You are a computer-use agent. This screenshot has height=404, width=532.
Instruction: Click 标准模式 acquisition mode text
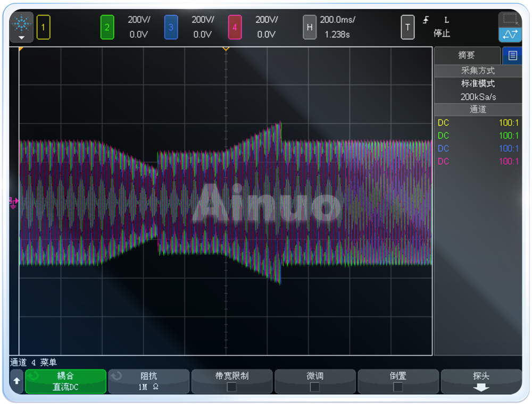click(478, 83)
